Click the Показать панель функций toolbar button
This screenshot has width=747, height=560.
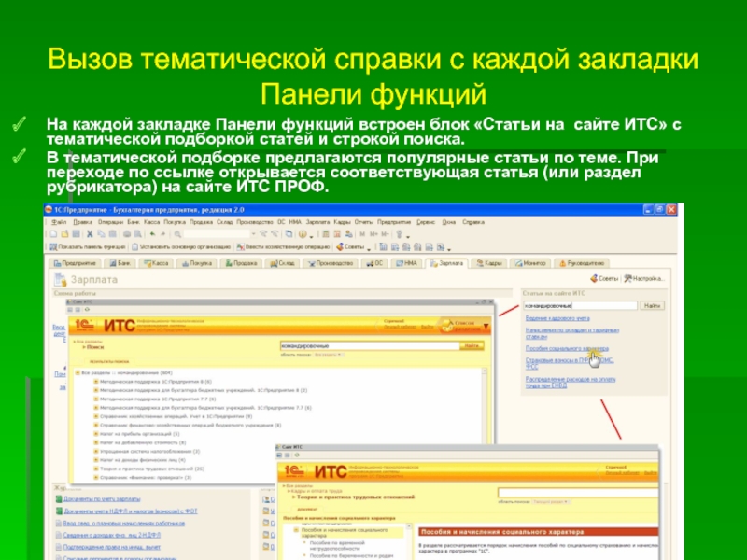click(88, 246)
